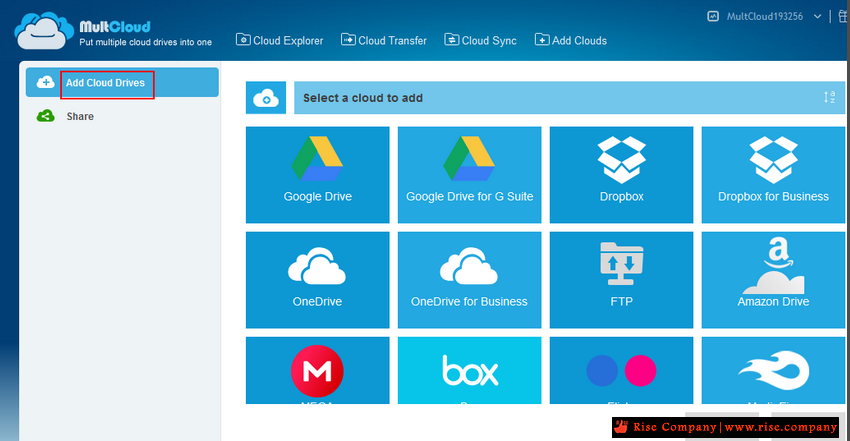Select the FTP server tile
The image size is (850, 441).
click(x=621, y=280)
